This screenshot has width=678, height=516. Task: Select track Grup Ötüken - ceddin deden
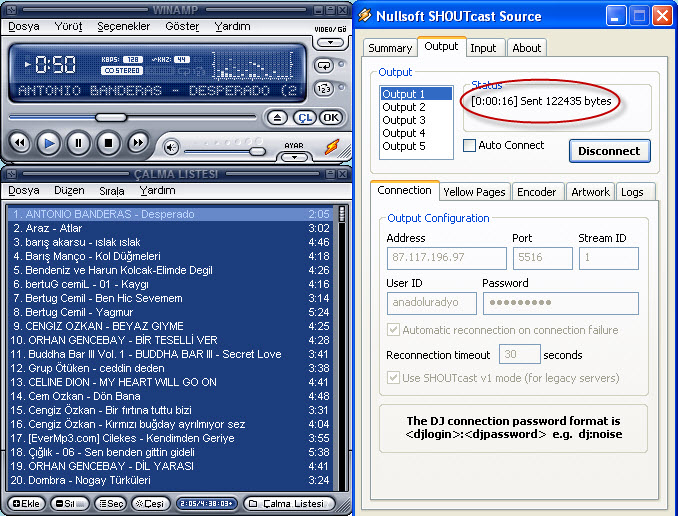(x=170, y=368)
